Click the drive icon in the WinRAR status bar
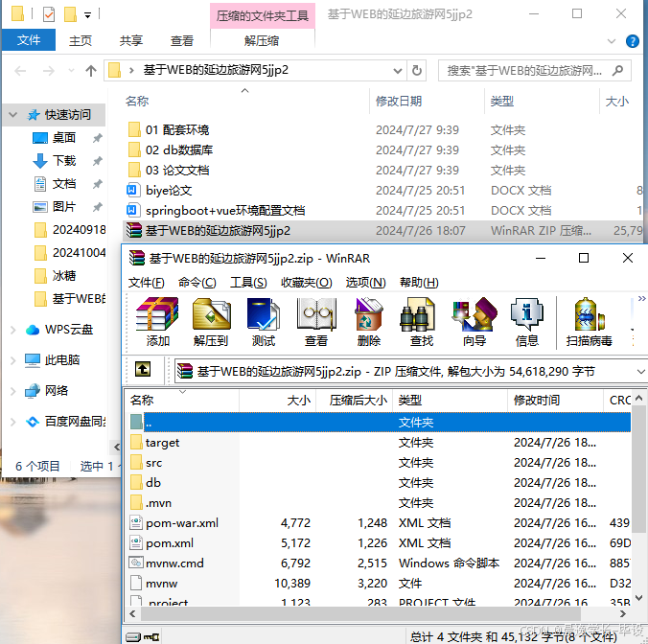The width and height of the screenshot is (648, 644). point(133,636)
